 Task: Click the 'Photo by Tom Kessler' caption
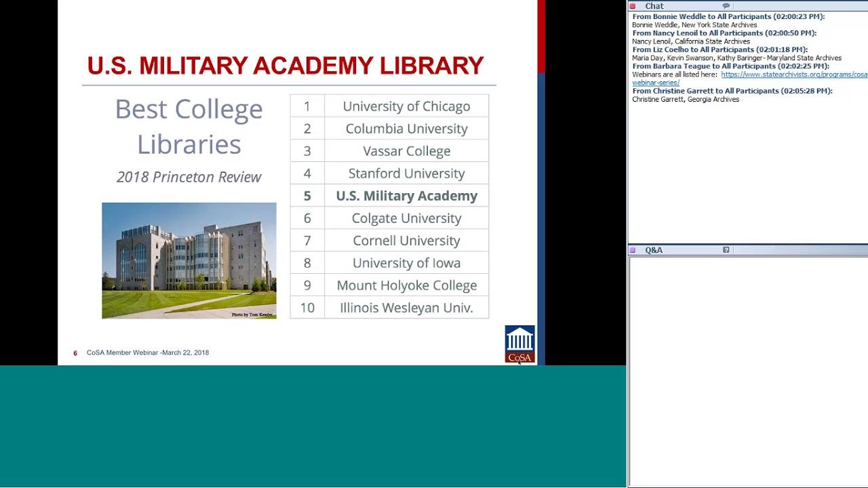252,314
